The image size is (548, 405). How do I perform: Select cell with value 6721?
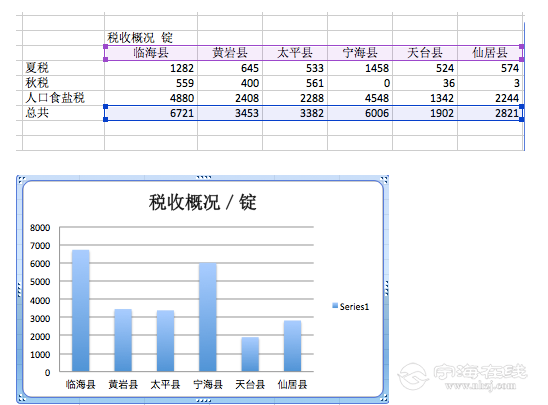[151, 113]
